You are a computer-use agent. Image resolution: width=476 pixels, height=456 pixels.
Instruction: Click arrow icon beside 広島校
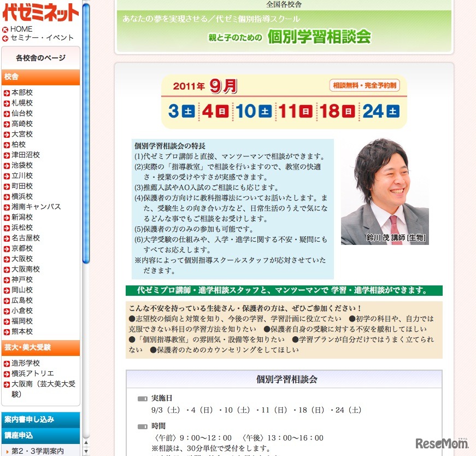coord(7,301)
